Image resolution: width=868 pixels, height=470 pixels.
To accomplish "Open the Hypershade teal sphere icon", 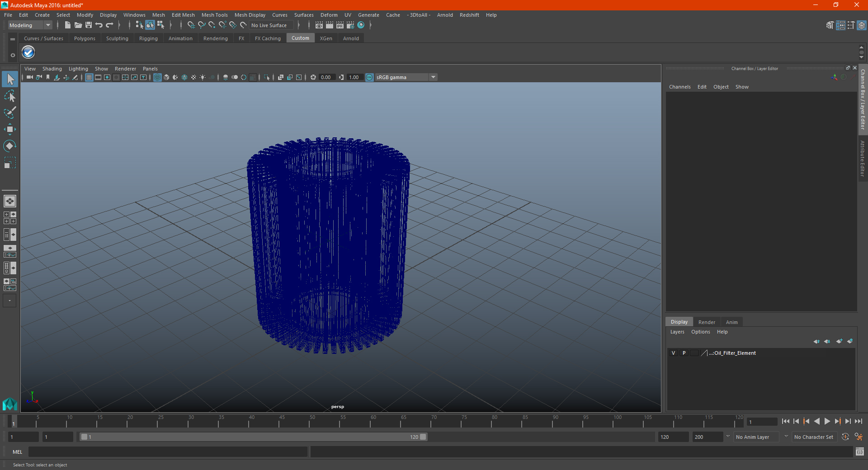I will [361, 25].
